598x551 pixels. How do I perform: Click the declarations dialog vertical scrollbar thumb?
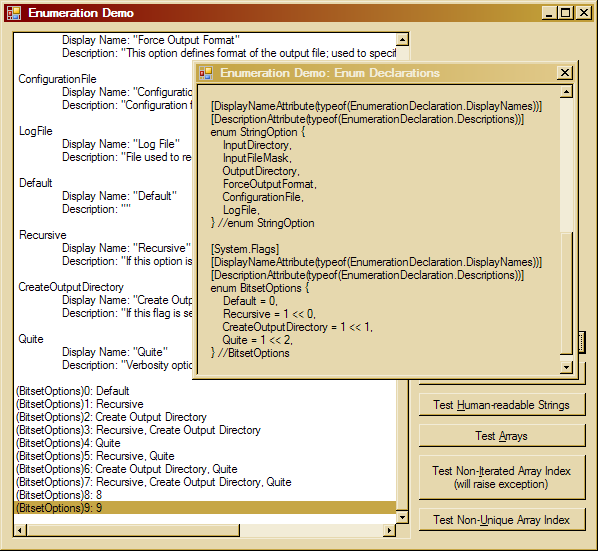click(x=566, y=293)
